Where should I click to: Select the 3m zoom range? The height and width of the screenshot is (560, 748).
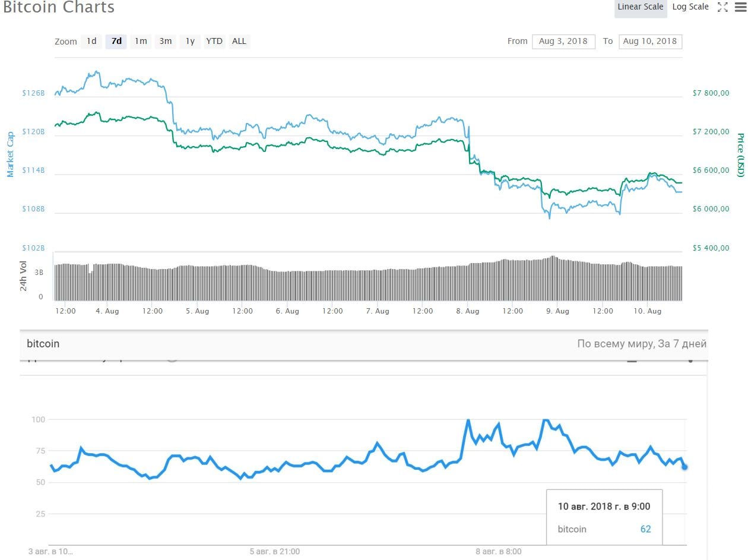[166, 41]
